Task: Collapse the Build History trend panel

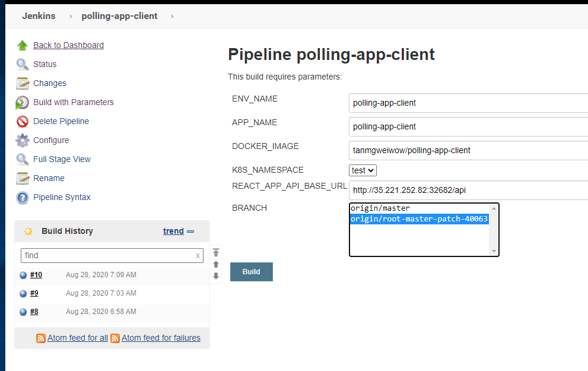Action: tap(190, 232)
